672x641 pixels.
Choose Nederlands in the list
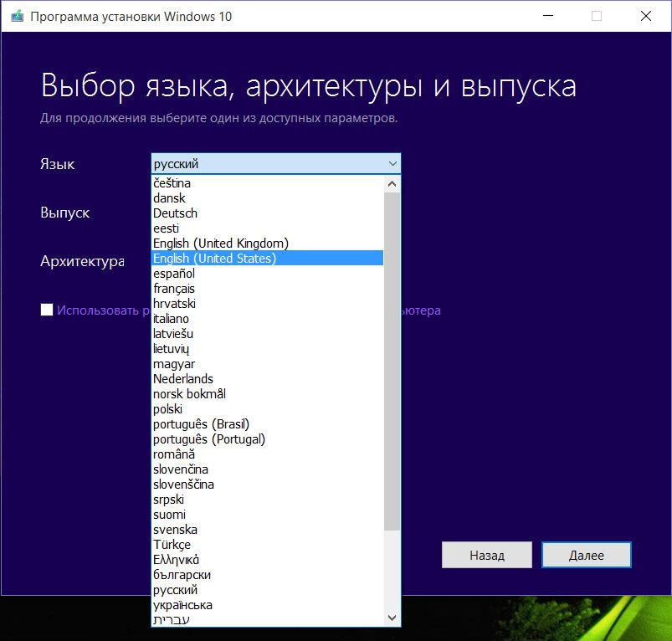[268, 379]
